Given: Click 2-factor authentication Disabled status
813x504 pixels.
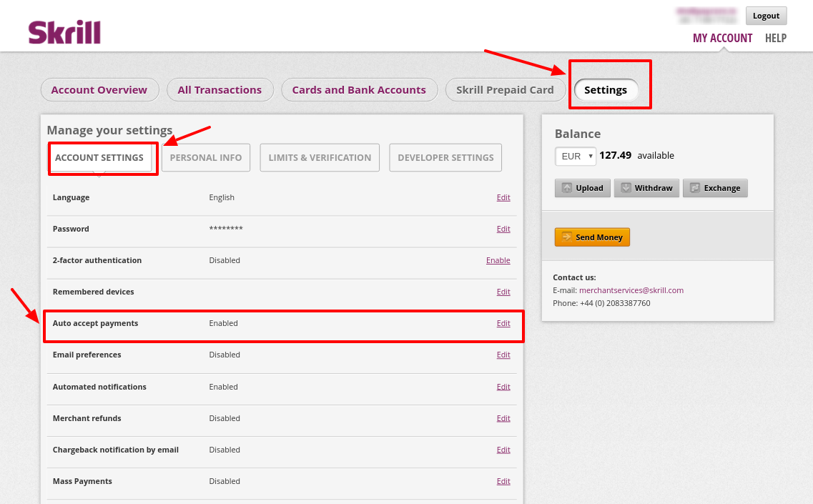Looking at the screenshot, I should [225, 260].
